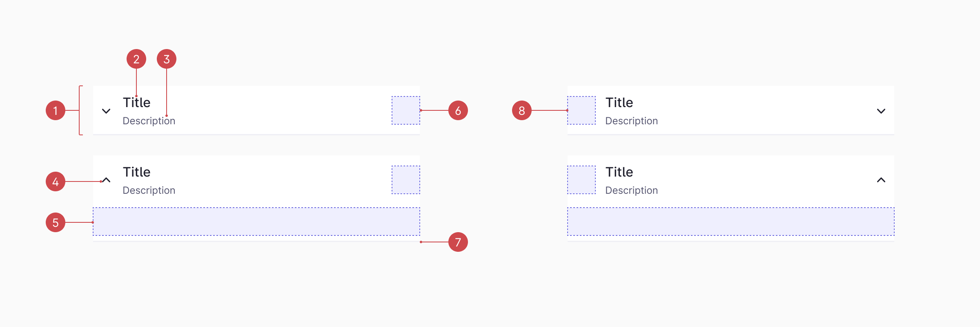
Task: Select trailing slot placeholder in bottom-left accordion
Action: point(406,180)
